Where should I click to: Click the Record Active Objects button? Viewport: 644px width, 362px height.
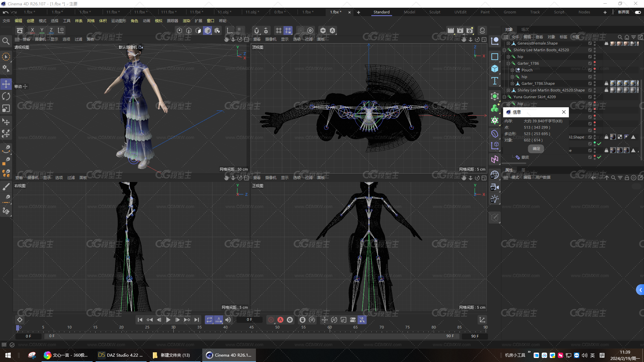point(271,320)
